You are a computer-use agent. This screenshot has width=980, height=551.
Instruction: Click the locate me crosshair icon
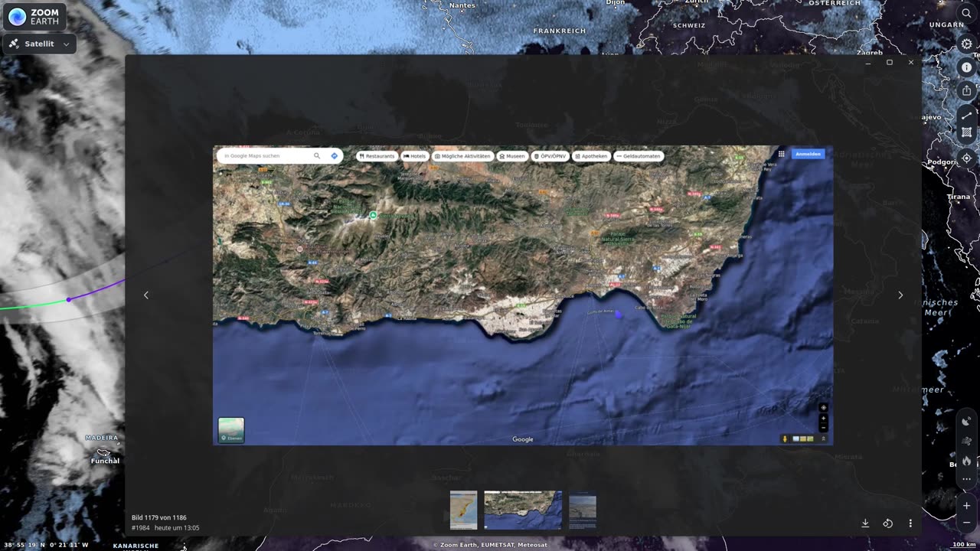point(966,158)
